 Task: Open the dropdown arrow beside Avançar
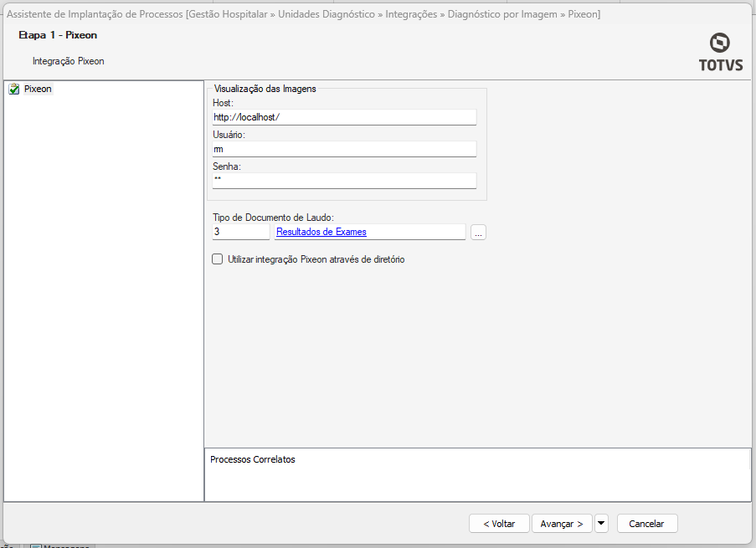tap(601, 523)
